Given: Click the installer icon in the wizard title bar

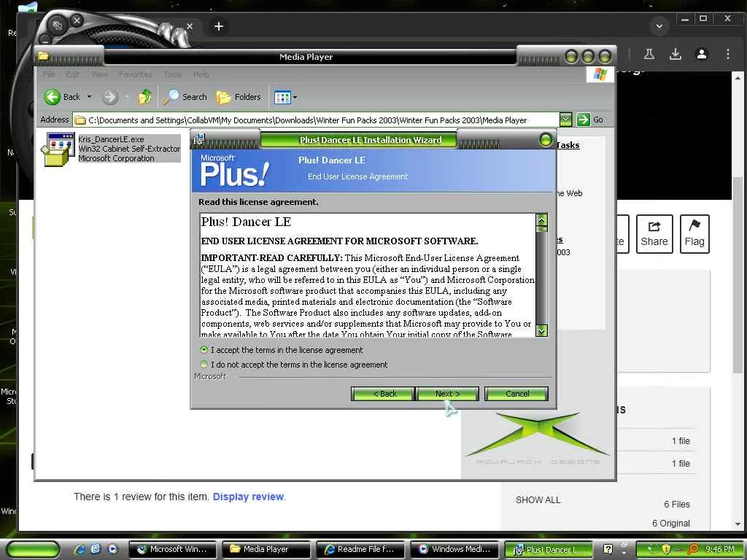Looking at the screenshot, I should (x=199, y=139).
